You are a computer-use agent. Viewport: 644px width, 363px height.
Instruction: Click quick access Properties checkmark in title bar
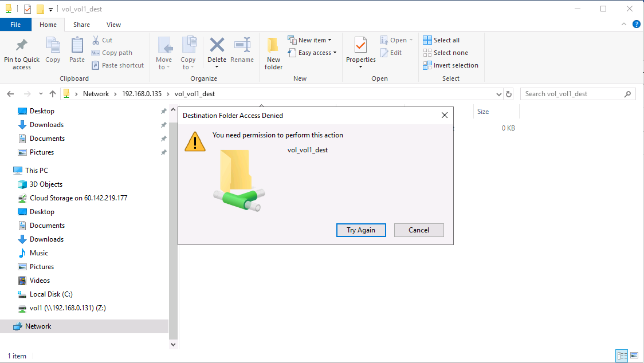click(x=28, y=9)
